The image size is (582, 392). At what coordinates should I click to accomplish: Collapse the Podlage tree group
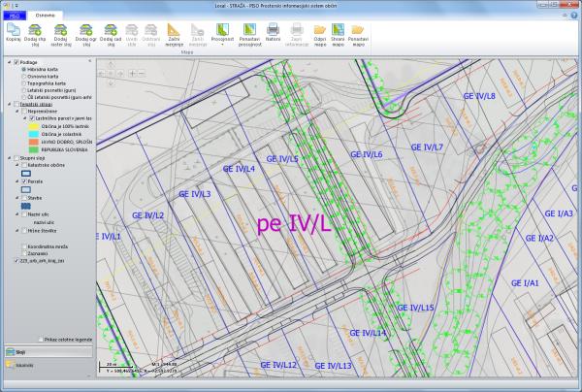point(9,62)
